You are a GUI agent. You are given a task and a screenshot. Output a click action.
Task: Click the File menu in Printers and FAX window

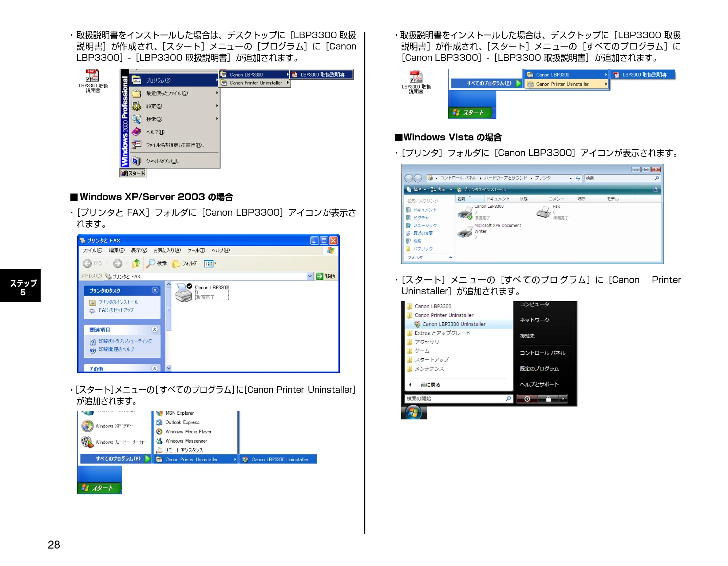click(92, 250)
